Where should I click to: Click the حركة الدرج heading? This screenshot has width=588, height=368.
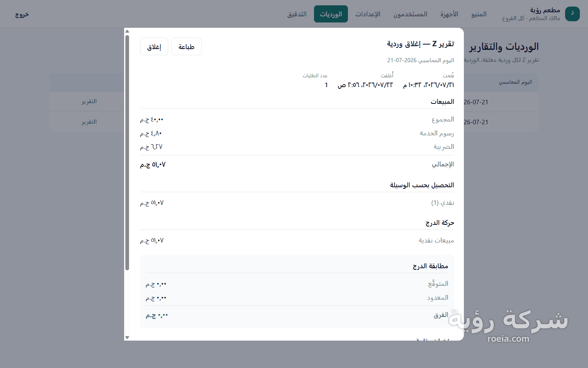(440, 223)
